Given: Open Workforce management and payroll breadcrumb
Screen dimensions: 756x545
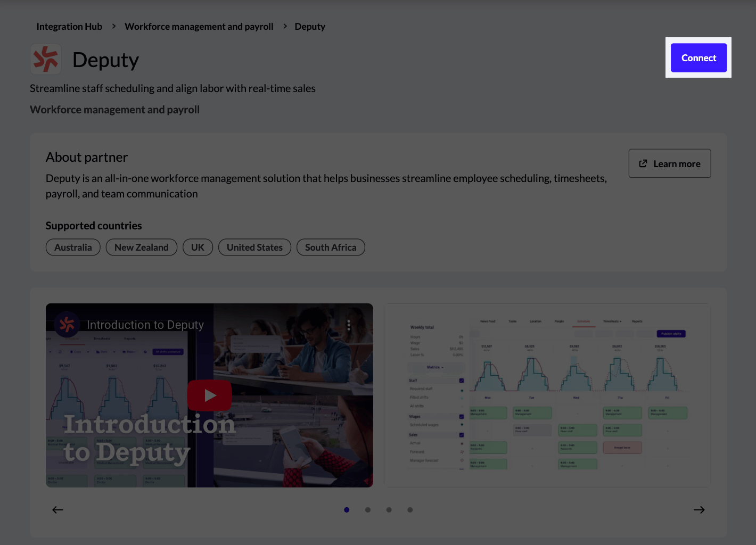Looking at the screenshot, I should pos(199,27).
